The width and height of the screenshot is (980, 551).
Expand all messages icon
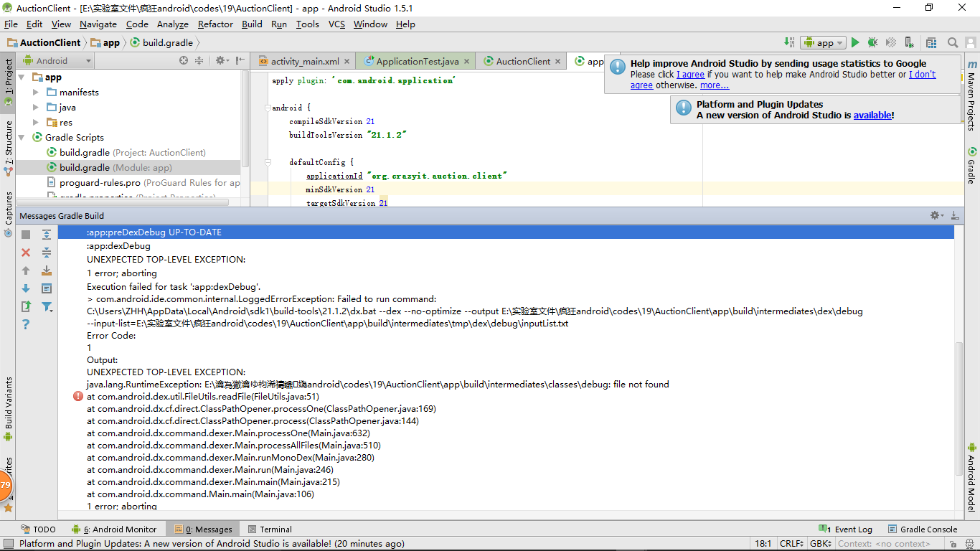pos(47,235)
